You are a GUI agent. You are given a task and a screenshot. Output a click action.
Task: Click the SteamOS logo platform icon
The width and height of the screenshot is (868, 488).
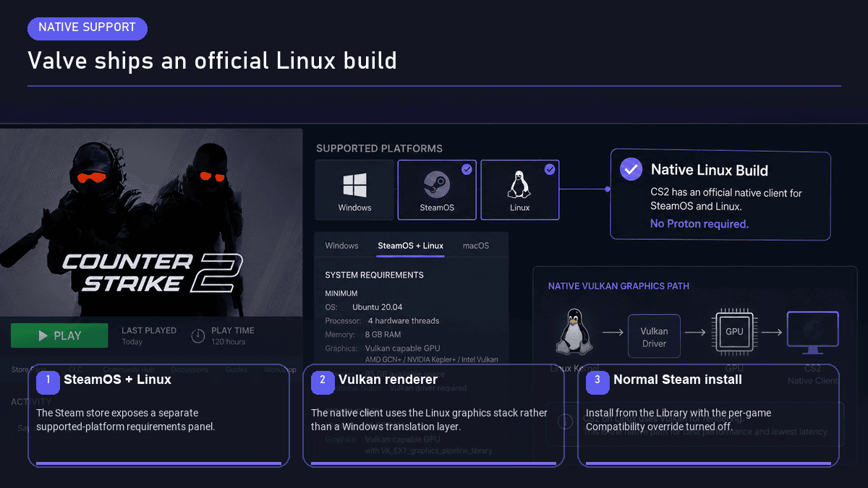tap(437, 185)
